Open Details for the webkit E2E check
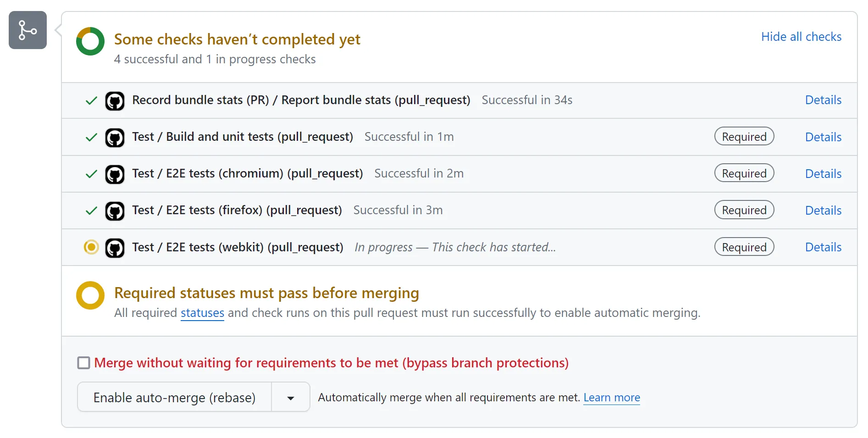The width and height of the screenshot is (868, 438). (823, 247)
